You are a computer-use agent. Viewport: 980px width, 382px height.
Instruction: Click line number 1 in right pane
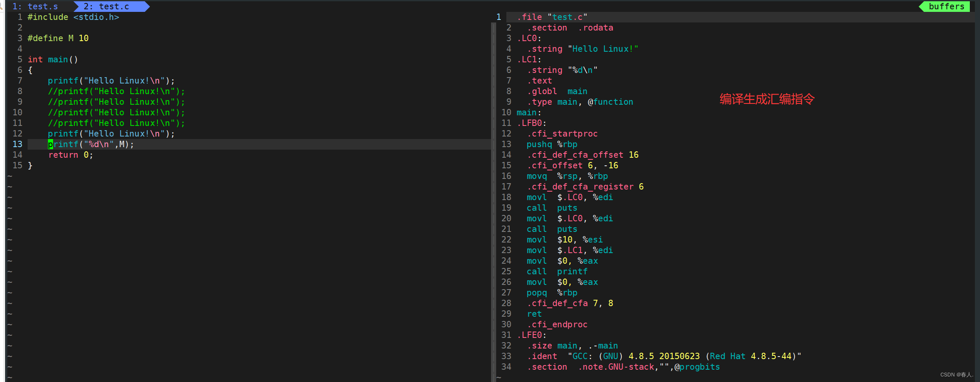point(499,17)
